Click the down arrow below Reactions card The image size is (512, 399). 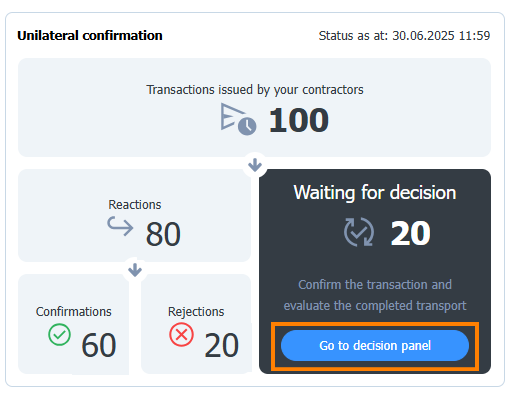click(x=135, y=270)
